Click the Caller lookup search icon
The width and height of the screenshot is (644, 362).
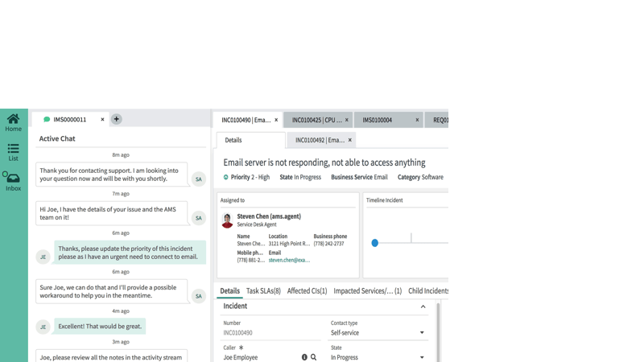click(314, 357)
